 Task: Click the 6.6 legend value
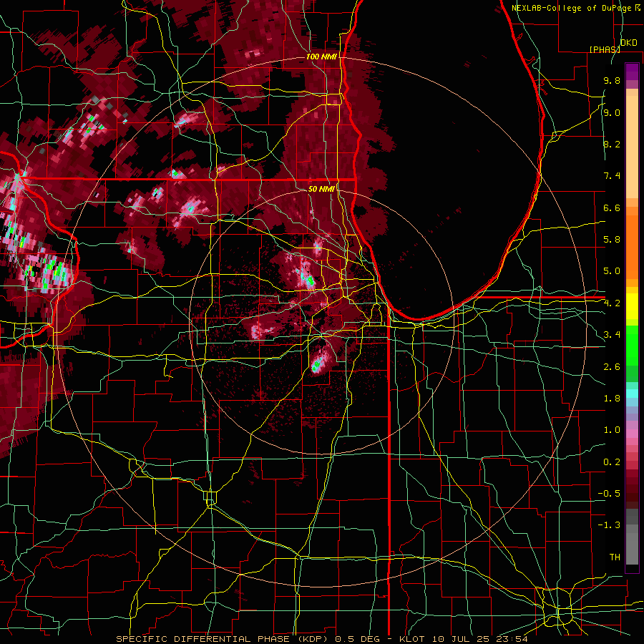point(612,208)
